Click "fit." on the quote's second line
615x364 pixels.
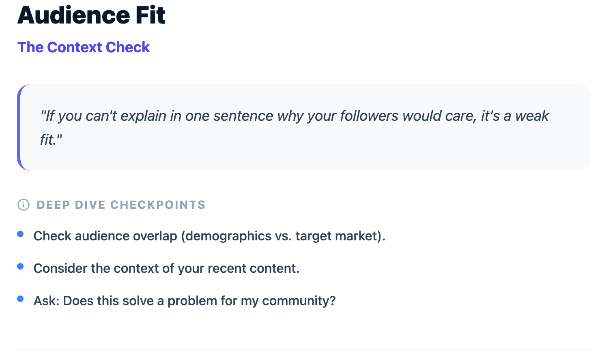click(x=51, y=140)
